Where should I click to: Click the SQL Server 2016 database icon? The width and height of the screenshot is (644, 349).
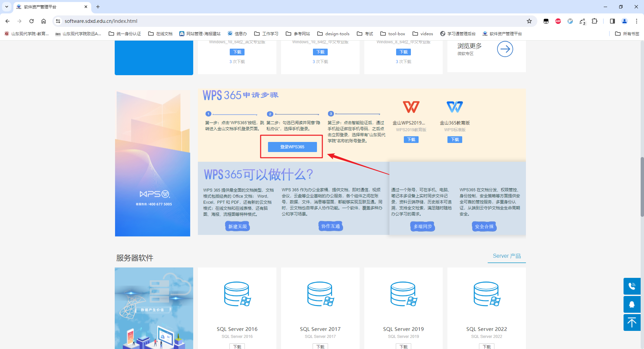(x=237, y=294)
